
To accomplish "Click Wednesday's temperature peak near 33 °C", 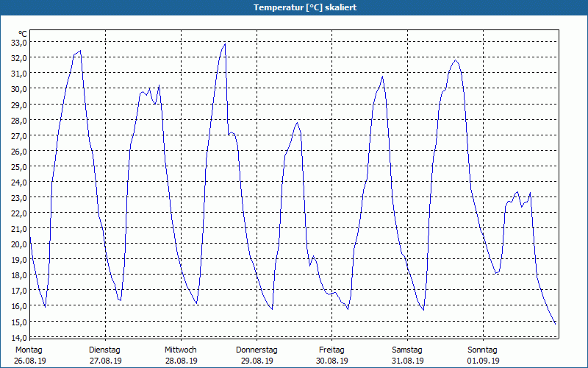I will point(225,44).
